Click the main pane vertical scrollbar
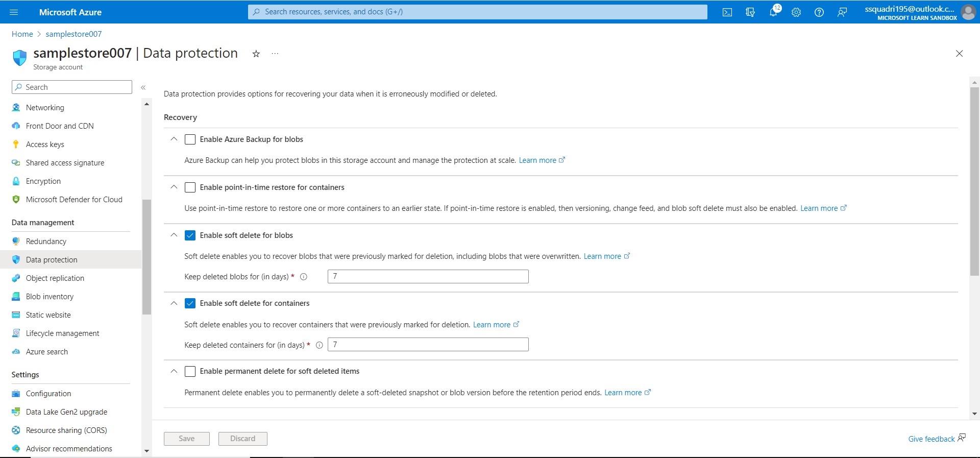This screenshot has width=980, height=458. tap(974, 181)
